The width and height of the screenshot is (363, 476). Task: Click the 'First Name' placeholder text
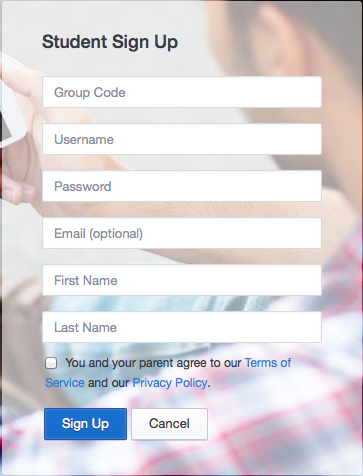[86, 280]
